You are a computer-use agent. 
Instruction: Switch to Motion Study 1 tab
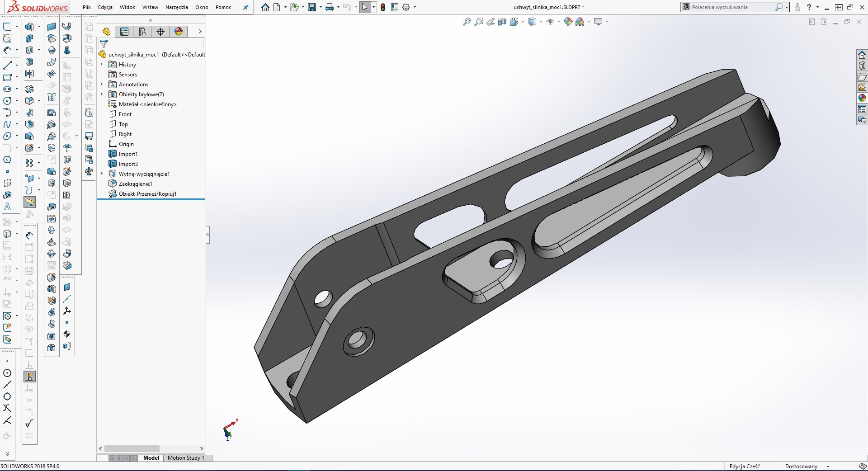[x=186, y=458]
